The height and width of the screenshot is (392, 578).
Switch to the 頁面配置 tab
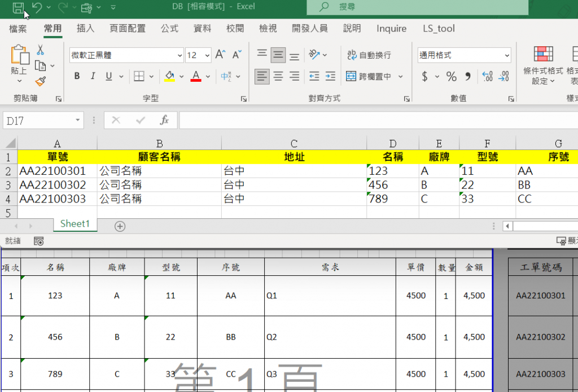128,28
